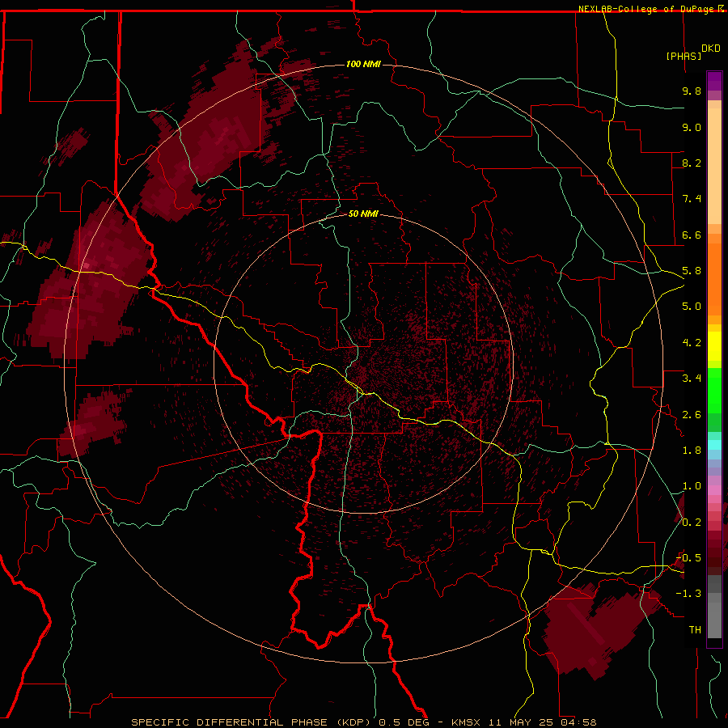Click the NEXLAB-College of DuPage credit text
The image size is (728, 728).
pos(646,9)
